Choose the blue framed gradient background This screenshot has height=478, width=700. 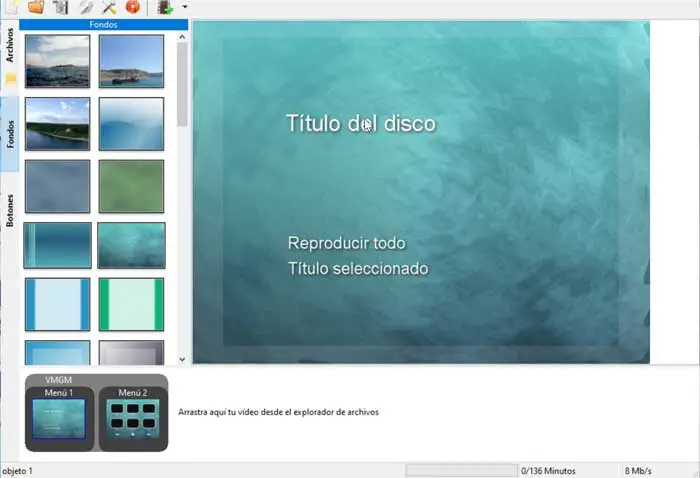[57, 353]
